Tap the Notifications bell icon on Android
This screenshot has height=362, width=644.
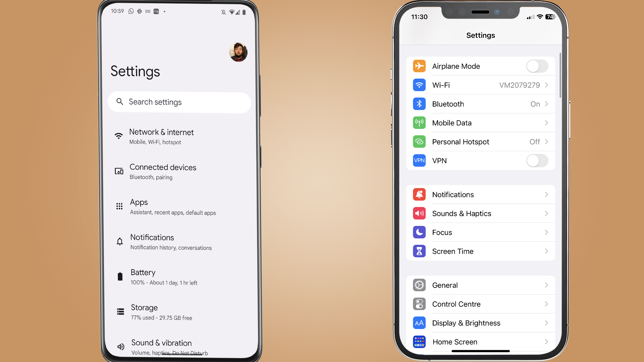(119, 241)
